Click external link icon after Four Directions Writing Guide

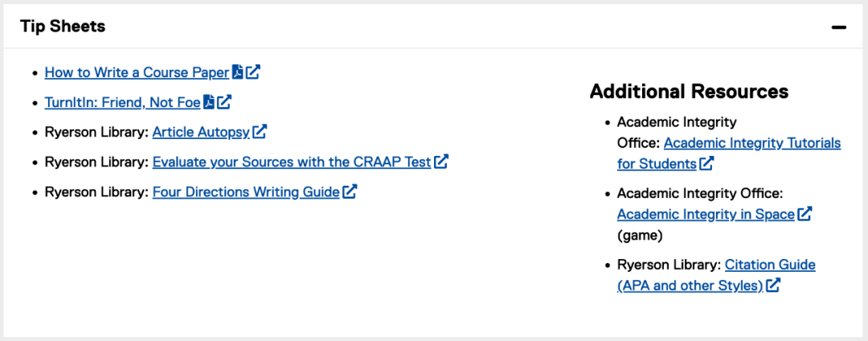350,191
